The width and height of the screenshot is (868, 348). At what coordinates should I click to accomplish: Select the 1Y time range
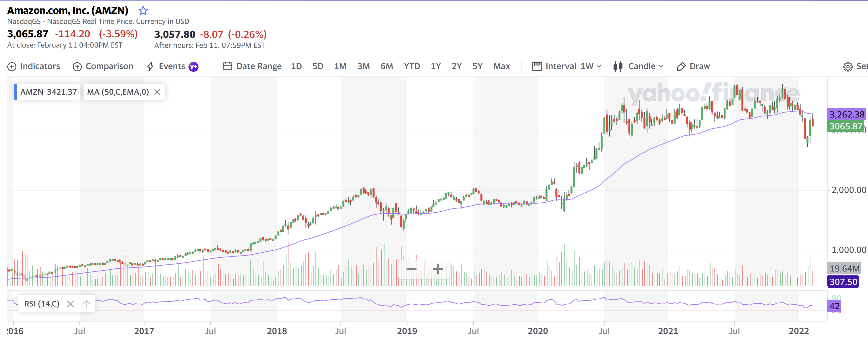436,66
